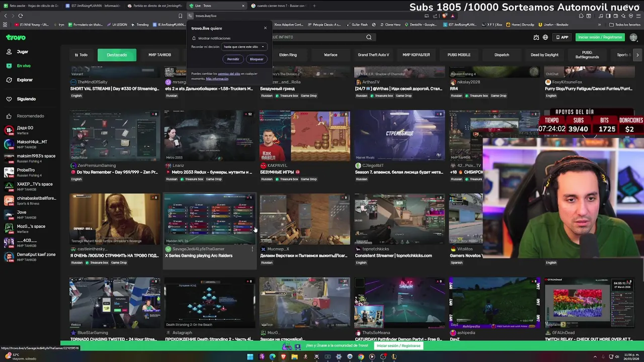Click the bookmark icon in address bar
Viewport: 644px width, 362px height.
coord(180,16)
